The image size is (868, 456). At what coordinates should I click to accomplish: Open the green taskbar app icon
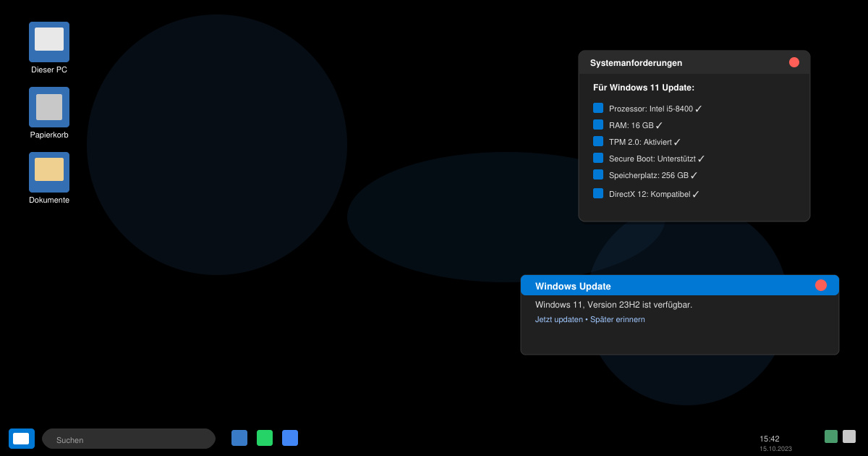pyautogui.click(x=265, y=438)
